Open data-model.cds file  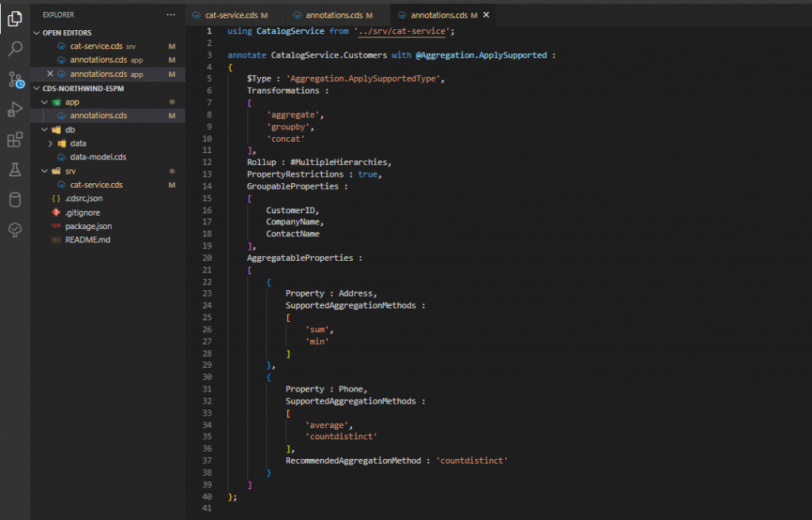pos(108,157)
